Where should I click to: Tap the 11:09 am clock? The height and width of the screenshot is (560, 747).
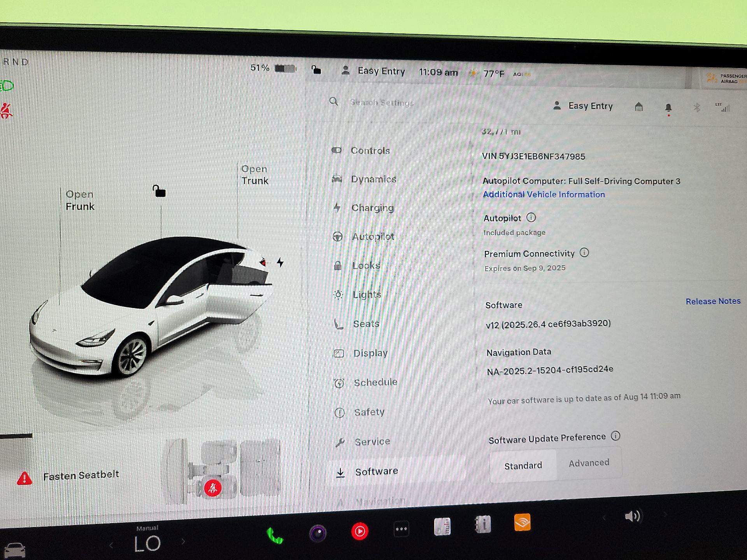438,72
